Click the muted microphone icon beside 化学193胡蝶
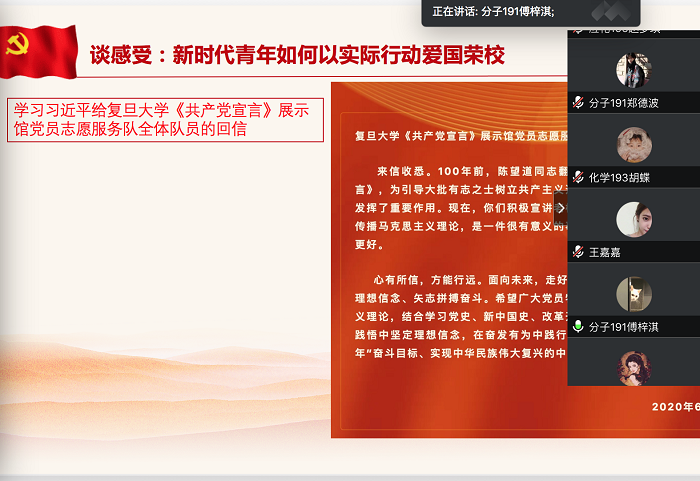700x481 pixels. [578, 177]
